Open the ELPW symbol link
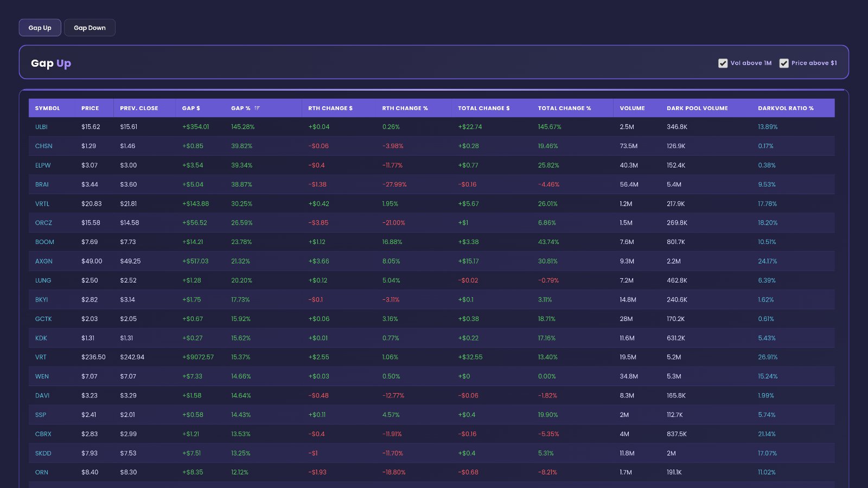 [43, 165]
